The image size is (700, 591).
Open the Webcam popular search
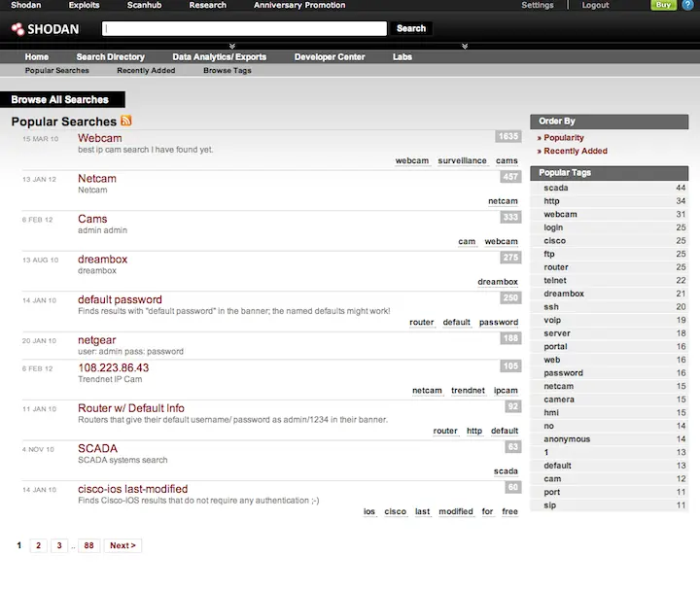coord(99,138)
